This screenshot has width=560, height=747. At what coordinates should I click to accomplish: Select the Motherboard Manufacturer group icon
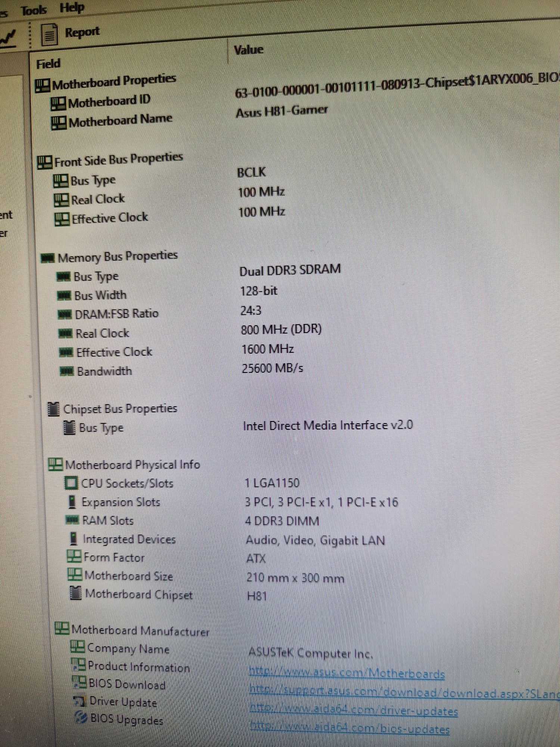pos(62,628)
